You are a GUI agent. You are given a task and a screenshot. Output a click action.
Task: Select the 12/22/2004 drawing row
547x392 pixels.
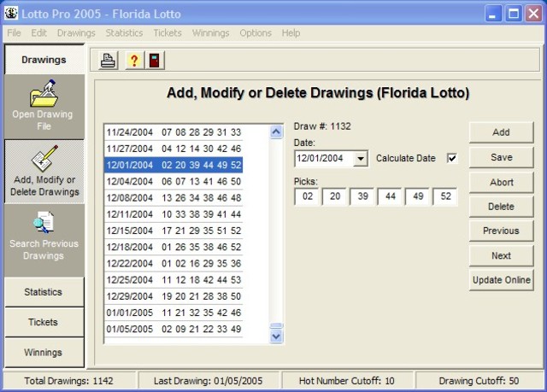tap(174, 263)
